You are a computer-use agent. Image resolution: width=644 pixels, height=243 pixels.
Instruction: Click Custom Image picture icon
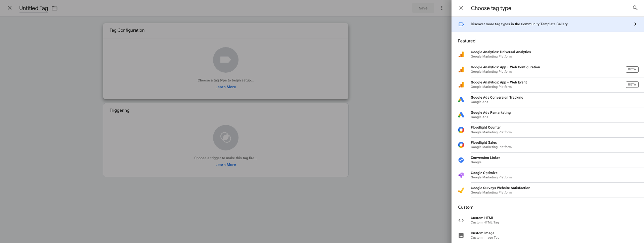[461, 236]
